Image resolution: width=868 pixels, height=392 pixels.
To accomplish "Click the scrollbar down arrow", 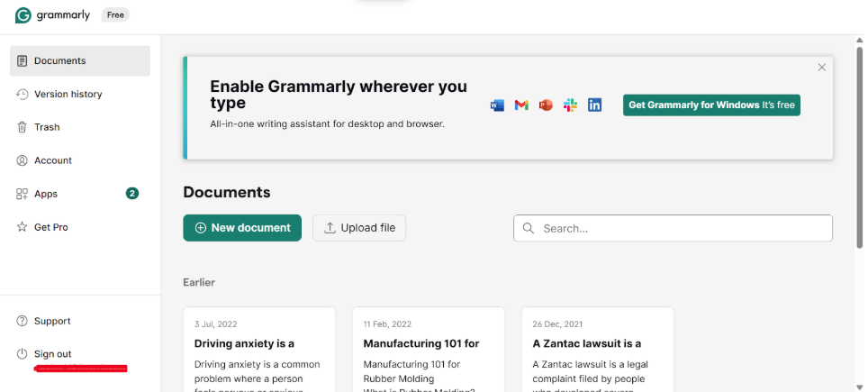I will pos(860,387).
